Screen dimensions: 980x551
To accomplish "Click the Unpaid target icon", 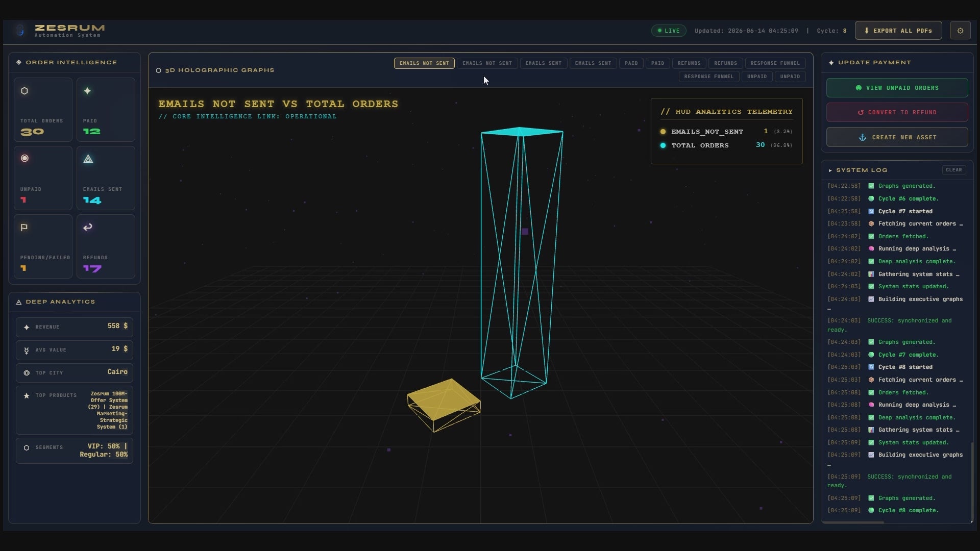I will pos(24,158).
